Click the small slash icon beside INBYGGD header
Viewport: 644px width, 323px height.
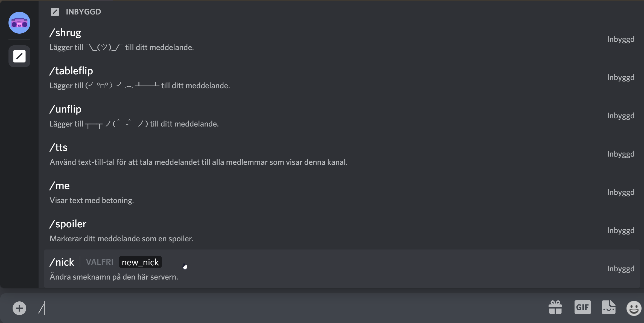(55, 12)
